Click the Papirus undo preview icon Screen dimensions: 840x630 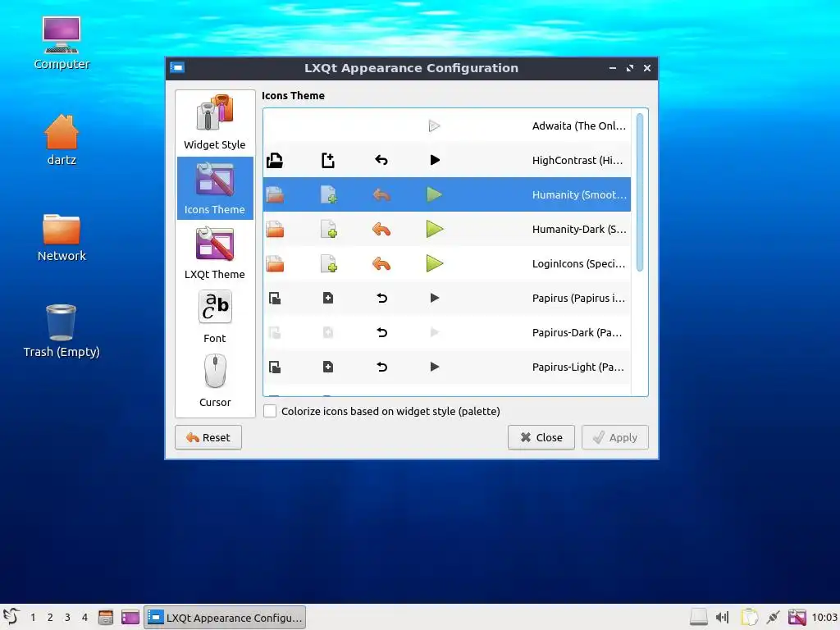(382, 298)
